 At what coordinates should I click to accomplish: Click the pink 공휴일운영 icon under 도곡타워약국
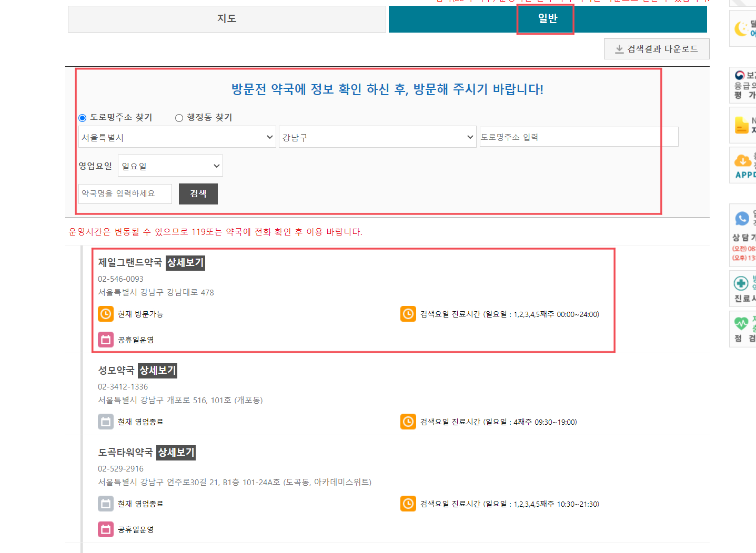tap(106, 529)
